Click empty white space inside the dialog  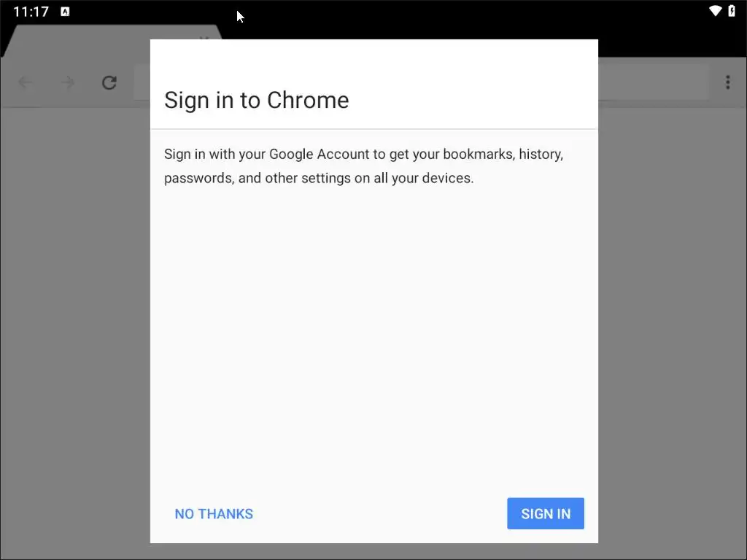pos(374,333)
